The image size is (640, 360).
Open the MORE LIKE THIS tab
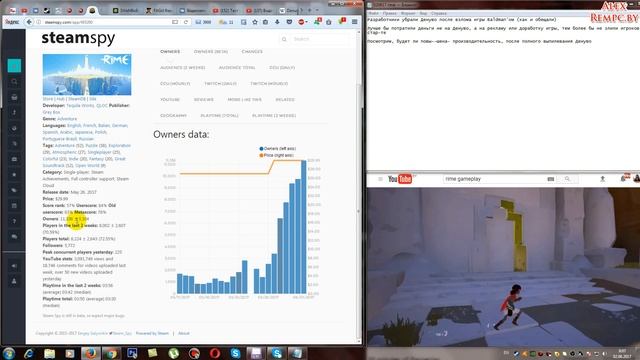coord(244,100)
